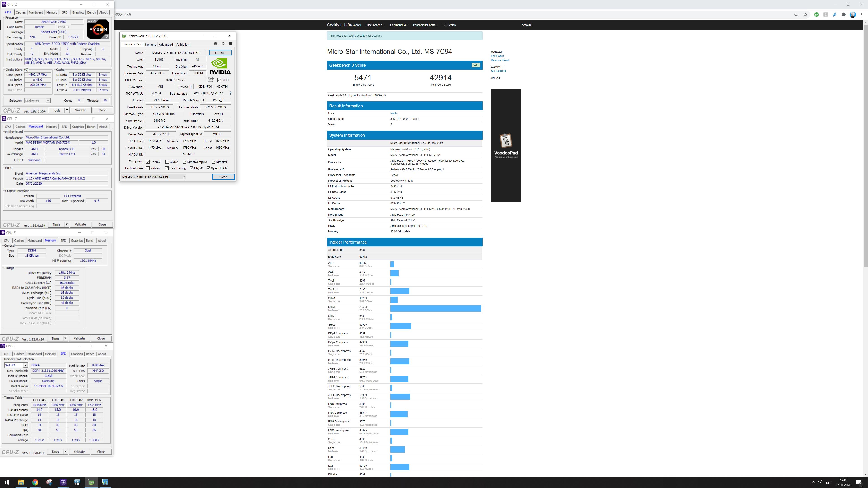This screenshot has height=488, width=868.
Task: Click the Remove Result link
Action: (x=500, y=60)
